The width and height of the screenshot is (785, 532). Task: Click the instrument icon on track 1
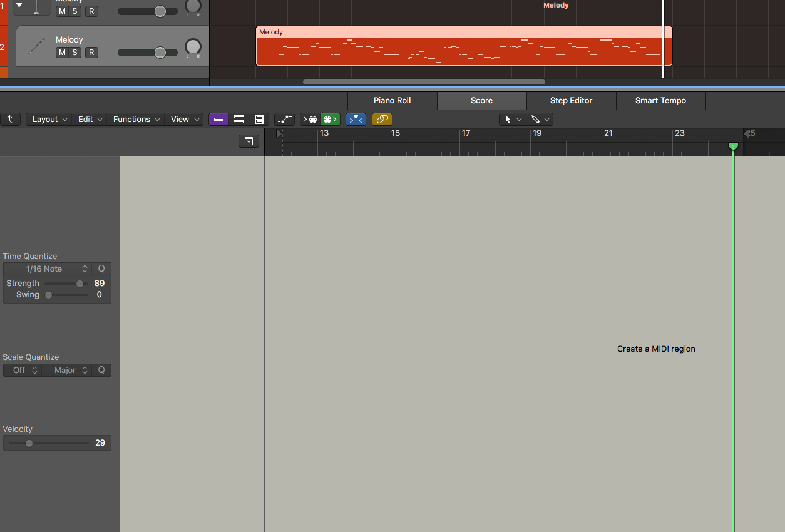click(x=38, y=8)
